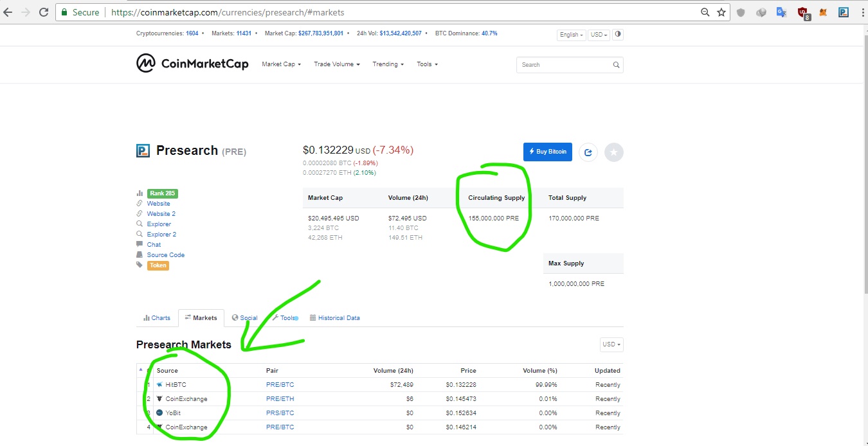Click the total Market Cap value link

click(321, 33)
